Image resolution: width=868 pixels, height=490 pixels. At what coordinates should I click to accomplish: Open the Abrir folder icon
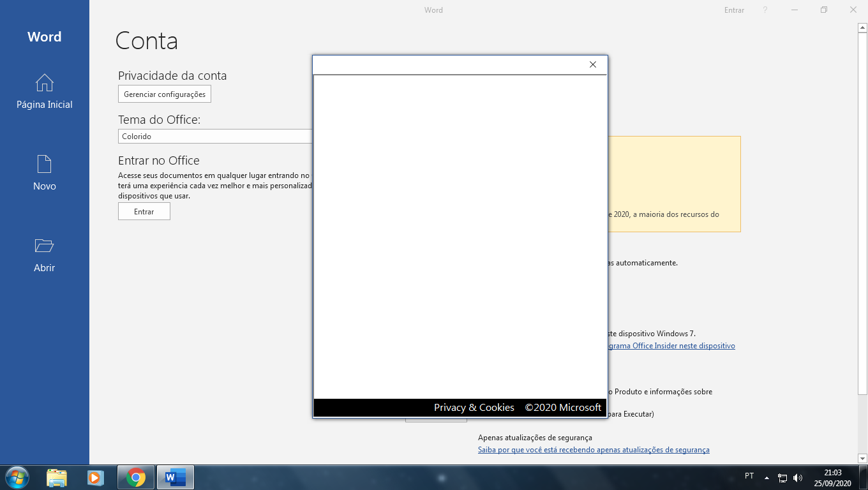(x=44, y=246)
